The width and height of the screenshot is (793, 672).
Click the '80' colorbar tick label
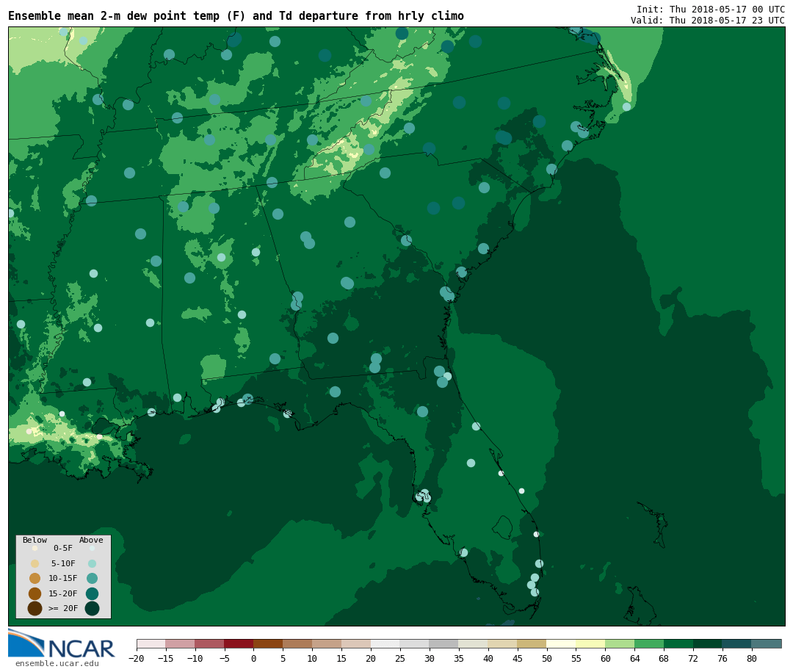[x=753, y=659]
